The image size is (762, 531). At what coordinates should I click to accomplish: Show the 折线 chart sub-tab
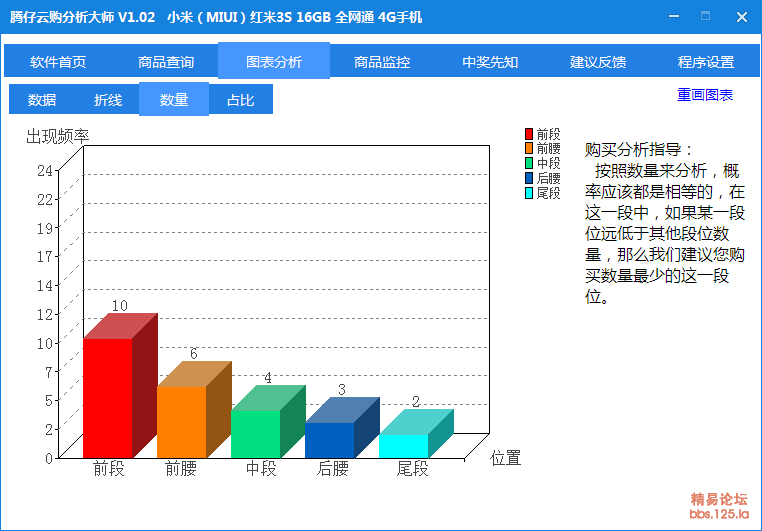coord(108,100)
